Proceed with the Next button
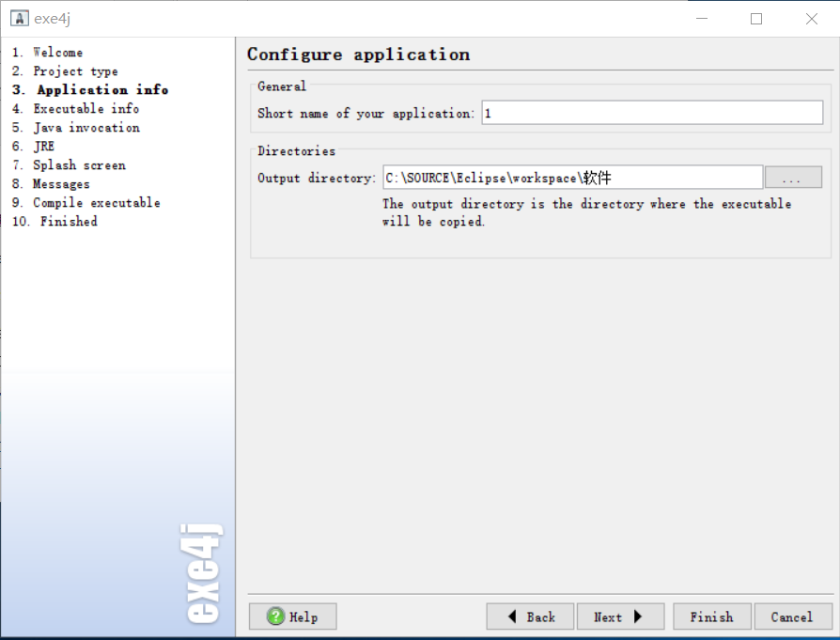Screen dimensions: 840x640 click(620, 617)
